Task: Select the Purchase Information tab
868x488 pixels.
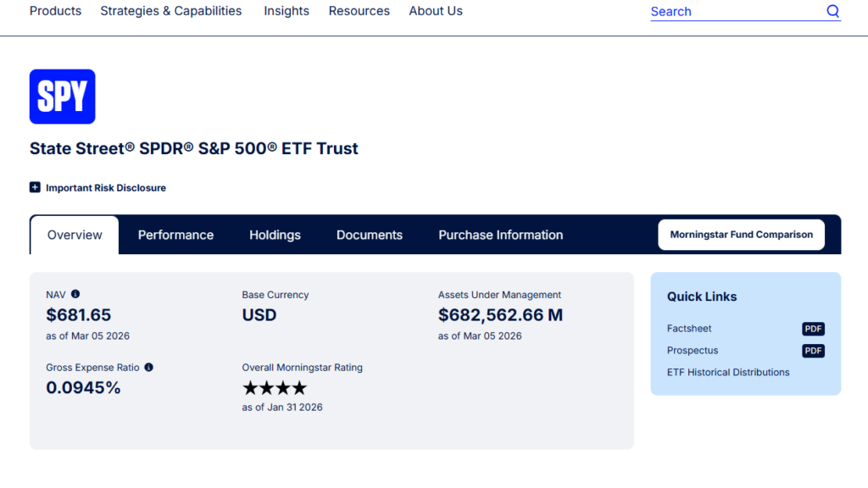Action: click(x=500, y=235)
